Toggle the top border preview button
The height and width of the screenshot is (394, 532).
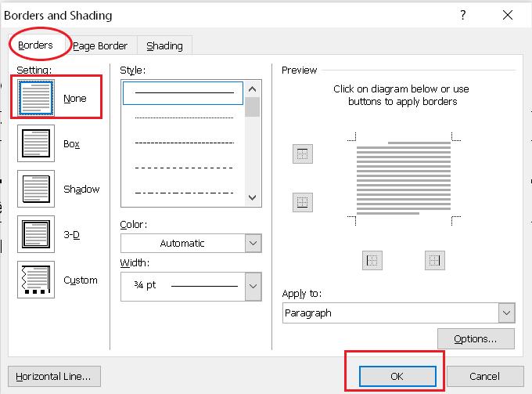pyautogui.click(x=303, y=154)
